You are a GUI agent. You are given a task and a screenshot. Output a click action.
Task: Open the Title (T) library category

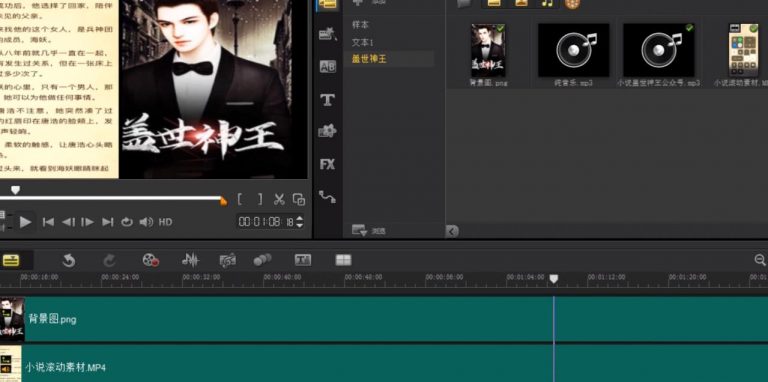pos(327,100)
